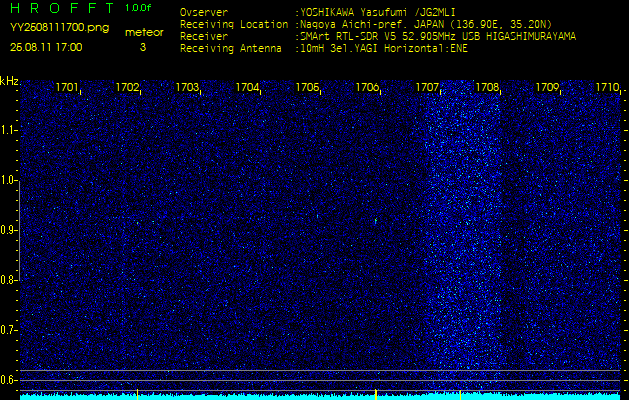
Task: Click the "Receiver" field label
Action: coord(204,37)
